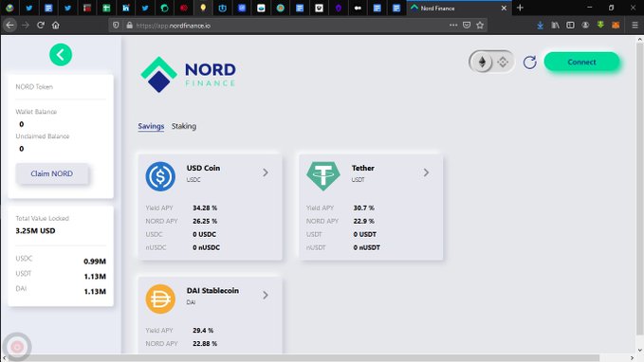This screenshot has height=362, width=644.
Task: Click the DAI Stablecoin logo icon
Action: [x=160, y=299]
